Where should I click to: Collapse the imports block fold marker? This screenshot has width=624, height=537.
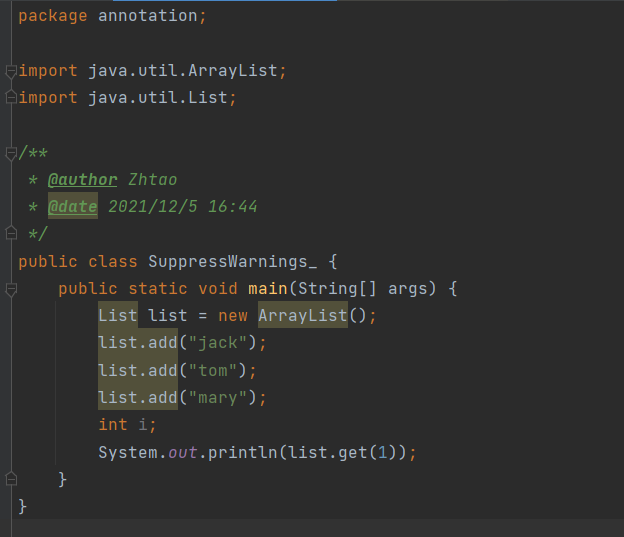click(x=11, y=72)
